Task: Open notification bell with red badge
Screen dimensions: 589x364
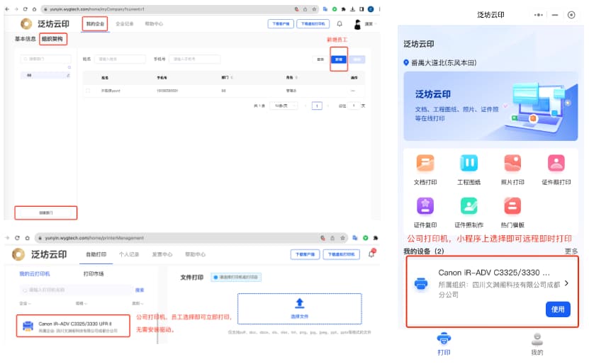Action: (x=372, y=254)
